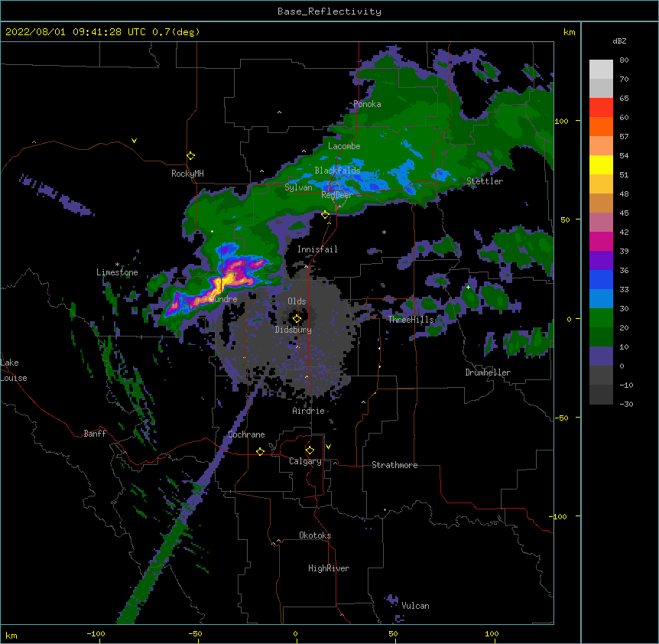
Task: Click the 45 dBZ value on the legend
Action: point(624,213)
